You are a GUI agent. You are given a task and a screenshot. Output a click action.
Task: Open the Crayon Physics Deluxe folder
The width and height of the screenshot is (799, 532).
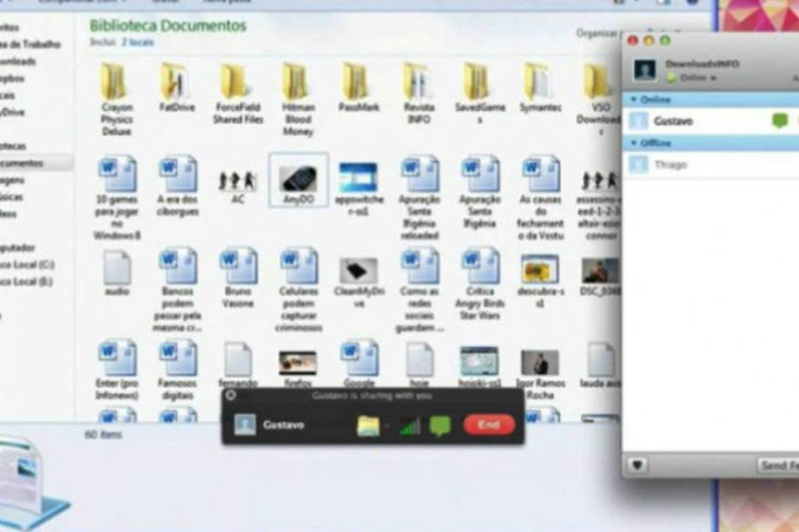coord(116,82)
